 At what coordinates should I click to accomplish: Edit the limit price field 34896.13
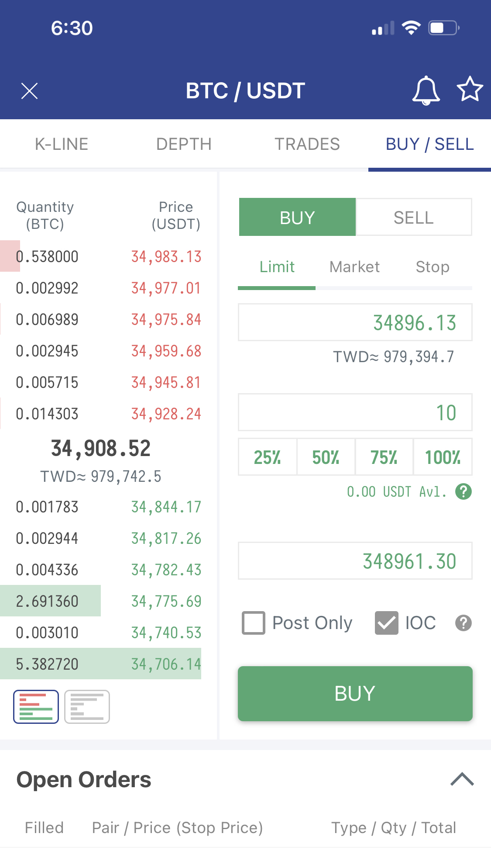click(x=355, y=322)
